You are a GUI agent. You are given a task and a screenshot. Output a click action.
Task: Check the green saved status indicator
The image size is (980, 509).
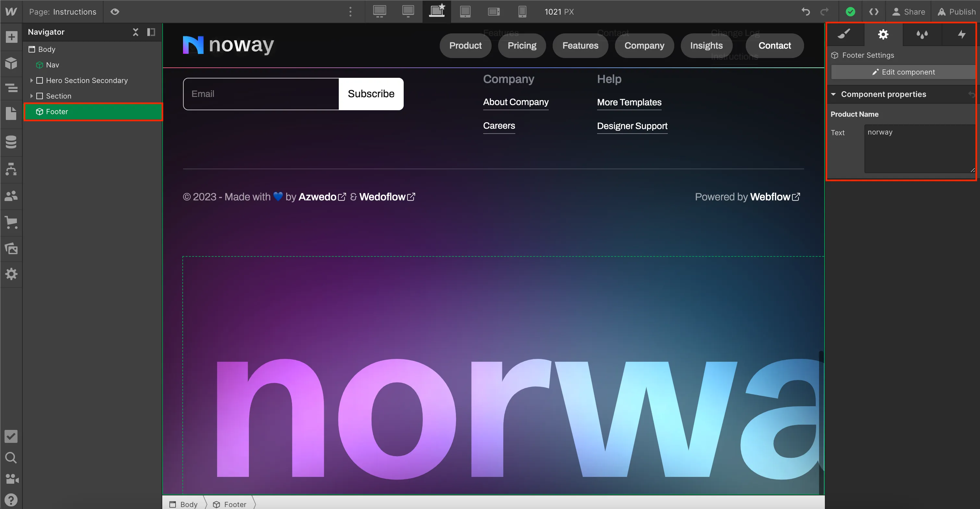point(850,12)
